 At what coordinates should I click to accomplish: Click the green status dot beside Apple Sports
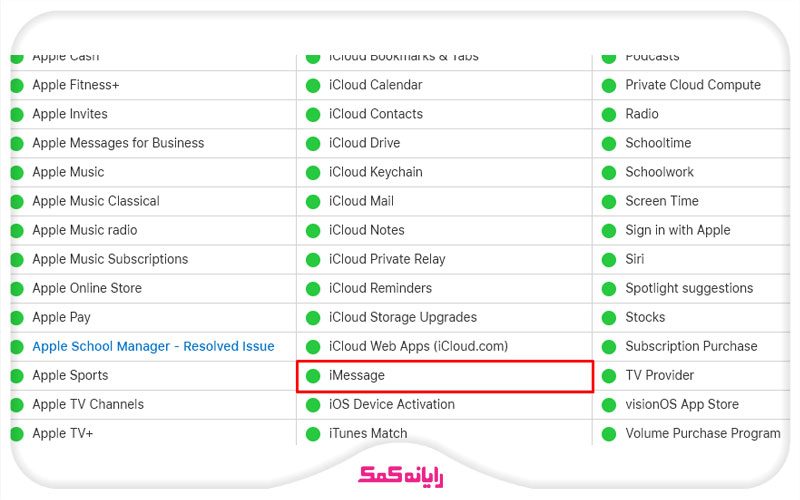click(16, 376)
